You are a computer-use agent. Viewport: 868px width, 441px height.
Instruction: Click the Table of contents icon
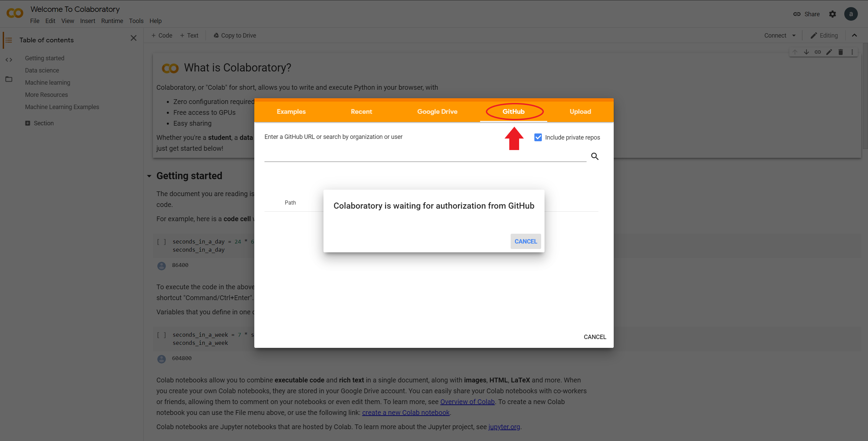[x=8, y=40]
